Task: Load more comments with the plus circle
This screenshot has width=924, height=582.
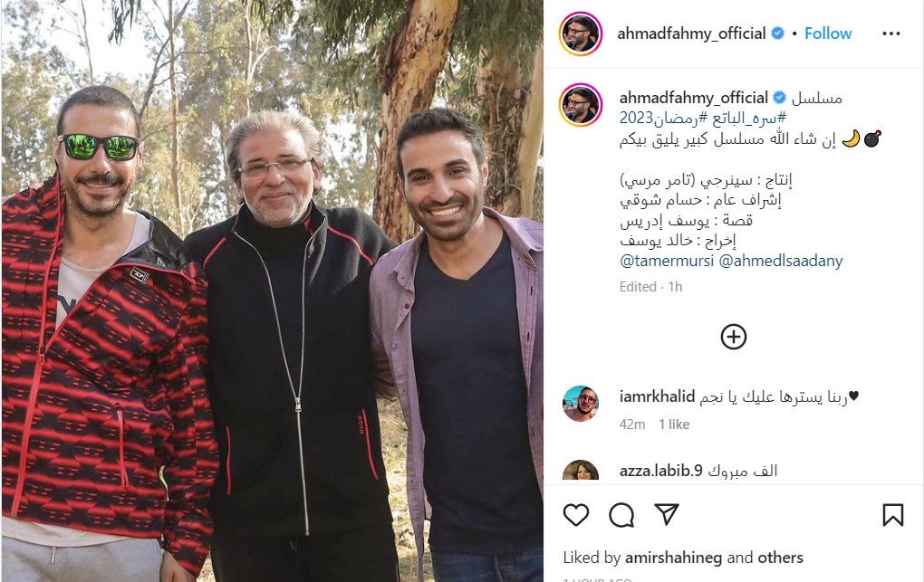Action: tap(734, 337)
